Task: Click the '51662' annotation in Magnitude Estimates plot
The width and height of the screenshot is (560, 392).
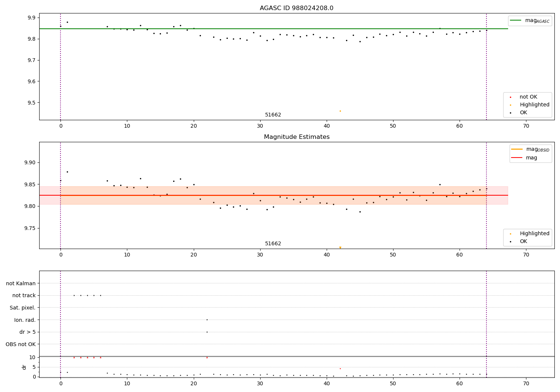Action: point(273,244)
